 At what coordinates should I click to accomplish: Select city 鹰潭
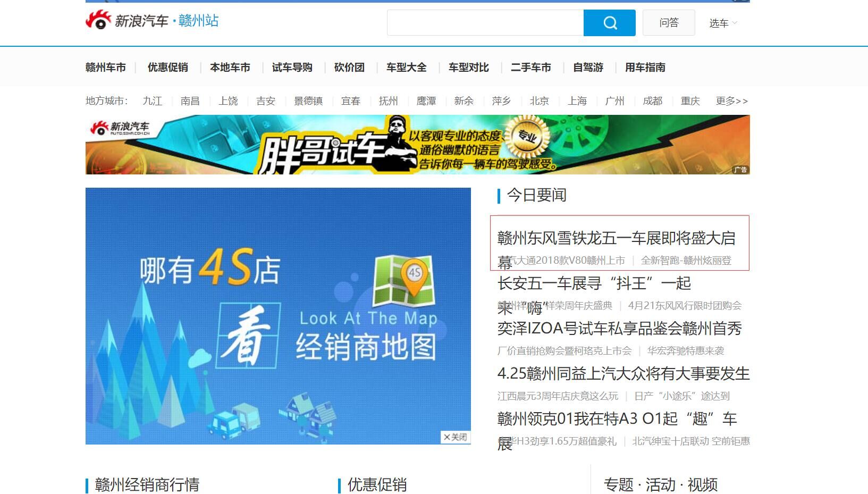(426, 101)
